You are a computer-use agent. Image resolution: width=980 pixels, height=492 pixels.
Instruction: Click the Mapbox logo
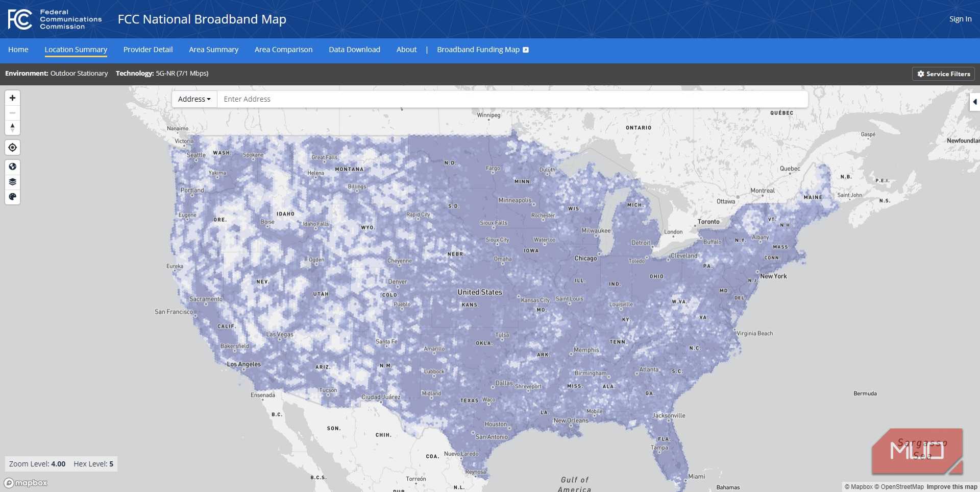(26, 483)
